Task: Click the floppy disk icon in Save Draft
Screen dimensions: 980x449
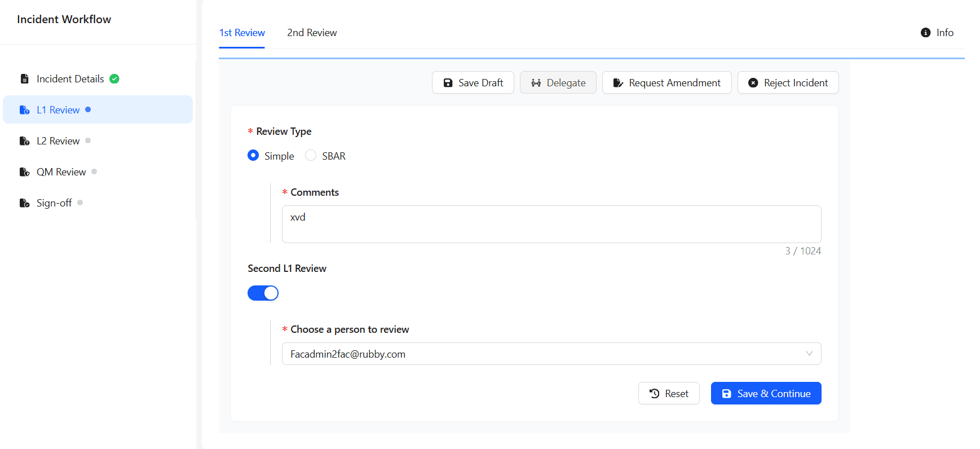Action: pos(448,83)
